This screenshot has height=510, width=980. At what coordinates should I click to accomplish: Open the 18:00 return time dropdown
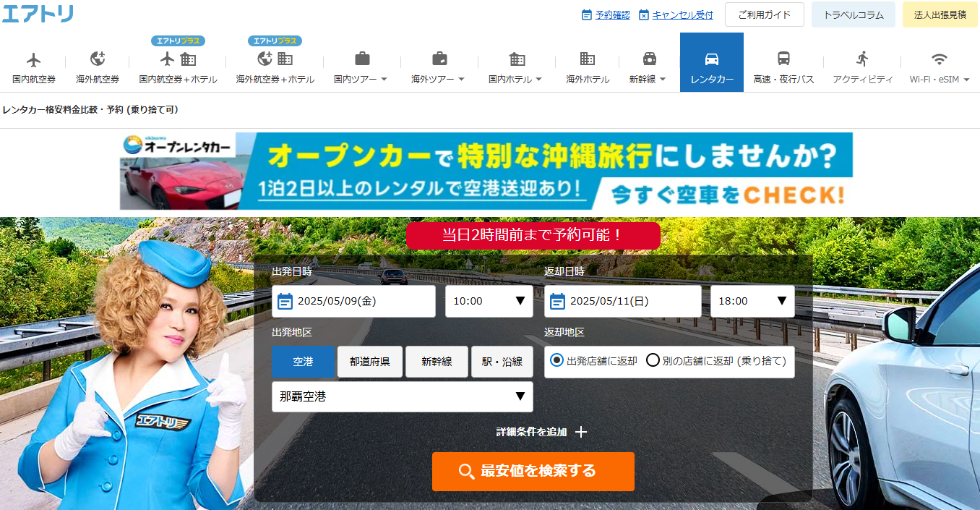pos(752,301)
